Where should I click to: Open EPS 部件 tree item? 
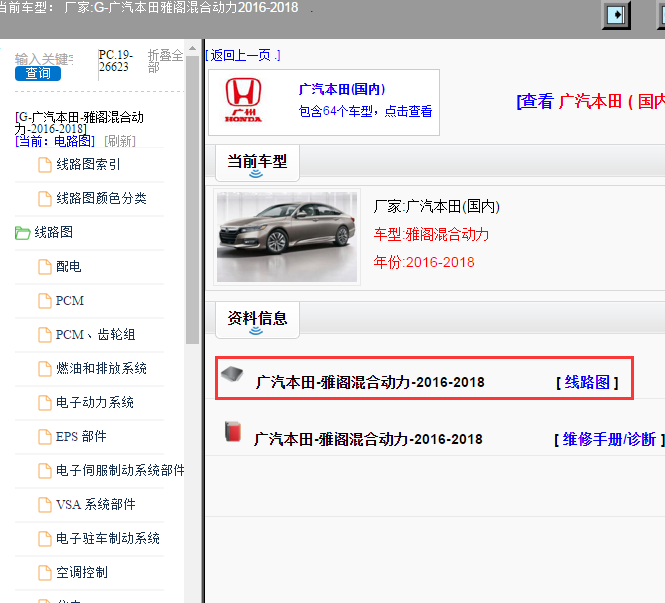(x=81, y=436)
